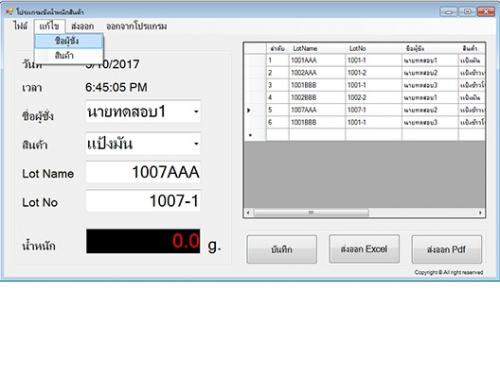Click the ลำดับ column header

[x=277, y=49]
